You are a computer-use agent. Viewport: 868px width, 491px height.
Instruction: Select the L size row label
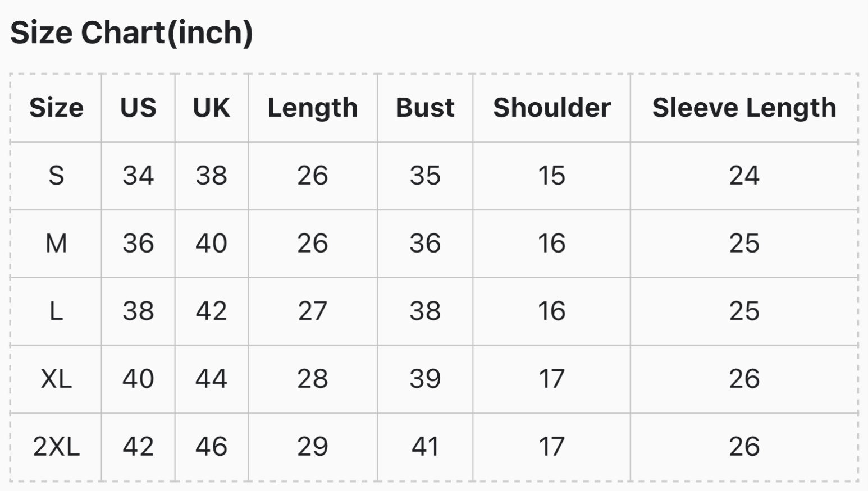56,311
